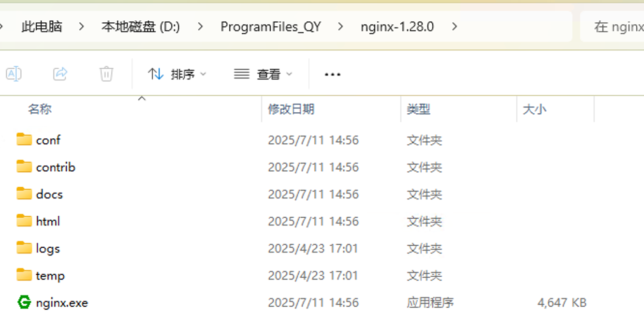Expand chevron after ProgramFiles_QY

coord(341,27)
